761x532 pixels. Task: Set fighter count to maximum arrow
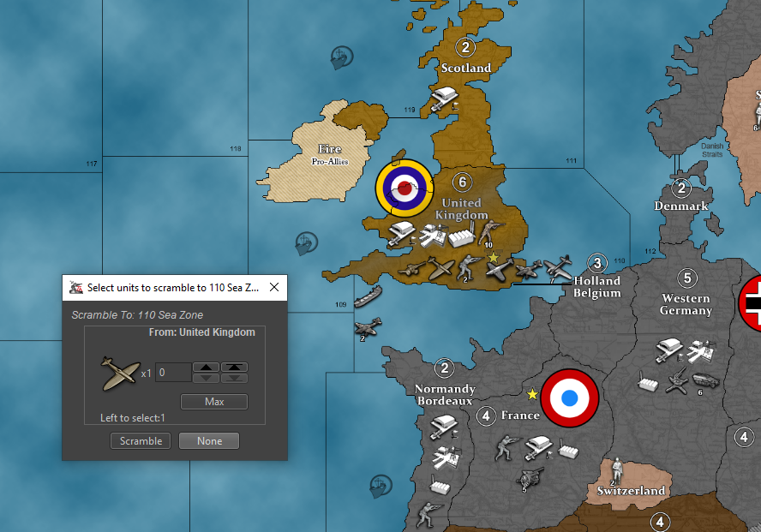click(x=234, y=368)
